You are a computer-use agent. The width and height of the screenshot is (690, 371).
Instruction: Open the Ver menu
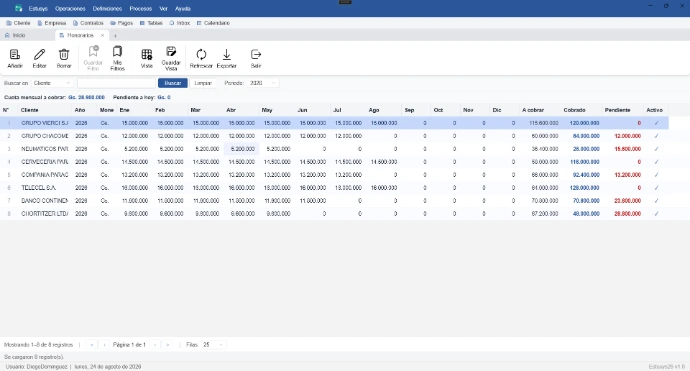click(x=163, y=8)
